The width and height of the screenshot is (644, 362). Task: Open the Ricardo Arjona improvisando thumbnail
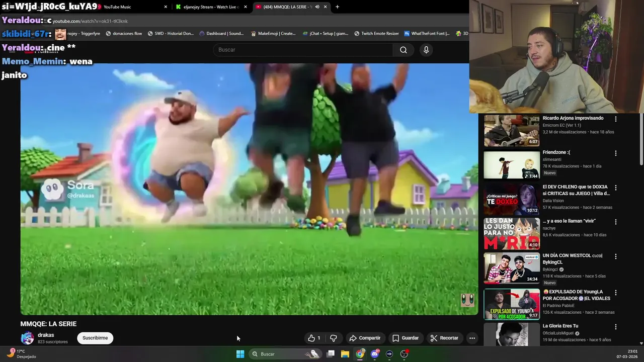tap(512, 131)
